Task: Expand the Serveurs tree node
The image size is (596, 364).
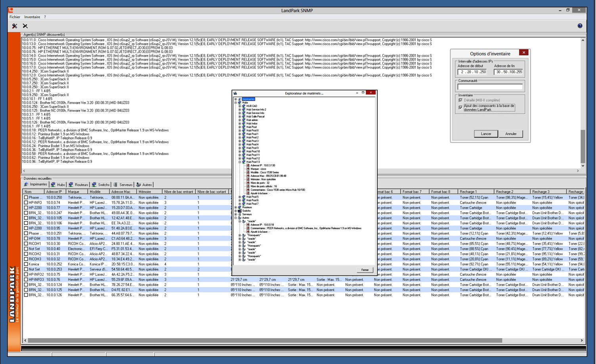Action: 235,214
